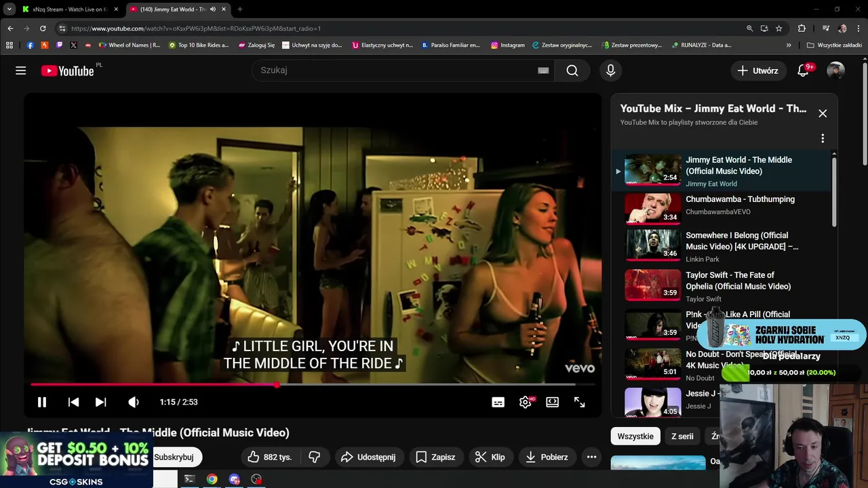Open the Utwórz create menu

tap(757, 70)
